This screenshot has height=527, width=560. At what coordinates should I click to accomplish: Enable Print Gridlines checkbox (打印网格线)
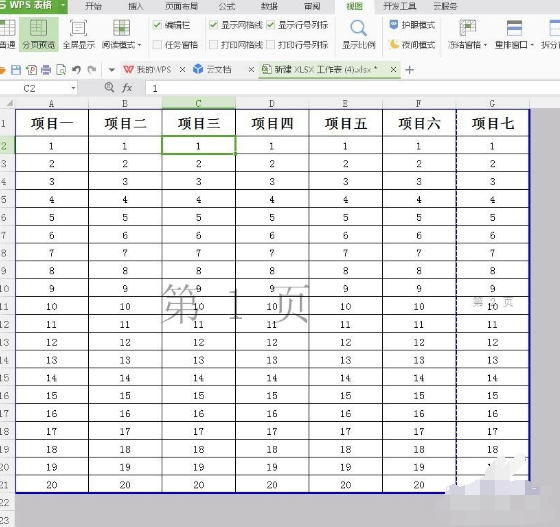(x=213, y=45)
